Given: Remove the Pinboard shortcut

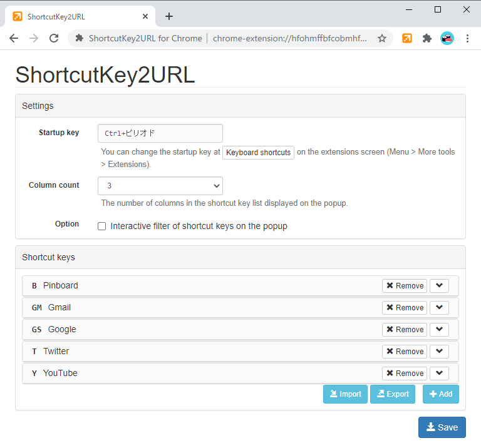Looking at the screenshot, I should (x=405, y=285).
